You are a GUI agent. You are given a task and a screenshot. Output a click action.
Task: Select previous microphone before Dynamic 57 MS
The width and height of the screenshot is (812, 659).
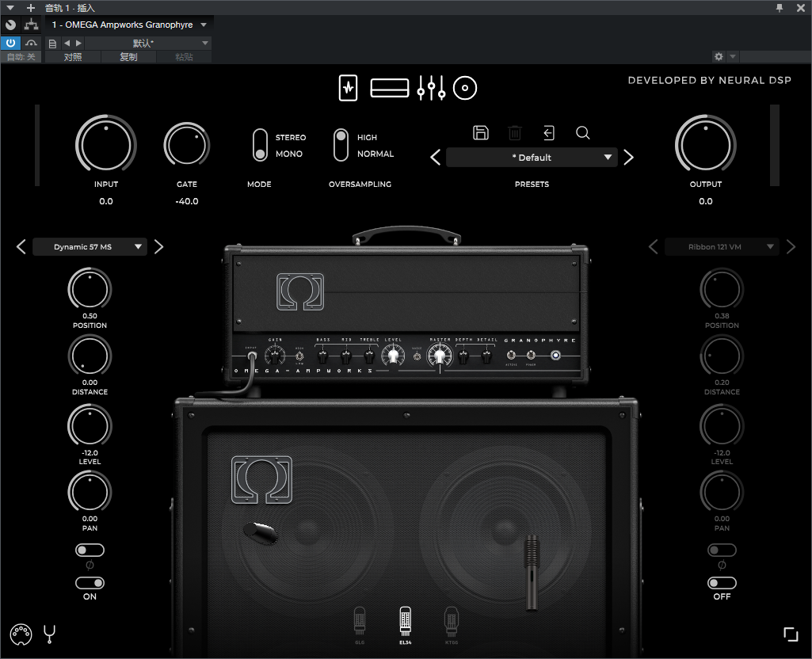pyautogui.click(x=21, y=247)
